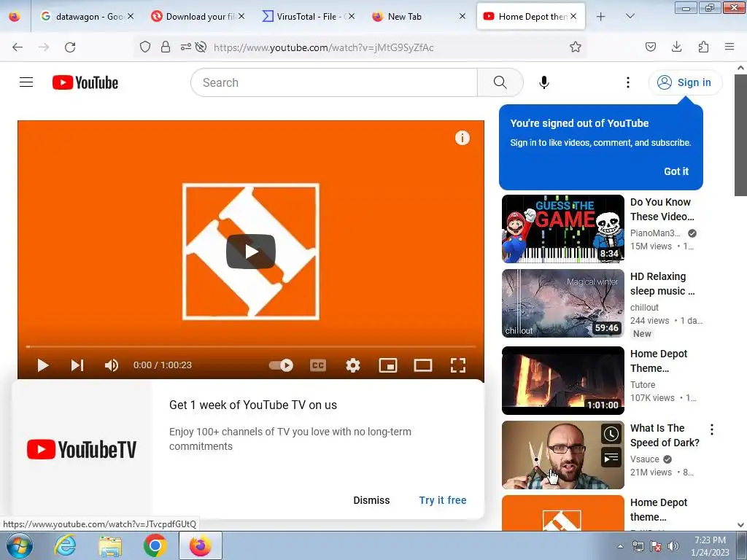747x560 pixels.
Task: Open 'What Is The Speed of Dark?' title
Action: [x=665, y=435]
